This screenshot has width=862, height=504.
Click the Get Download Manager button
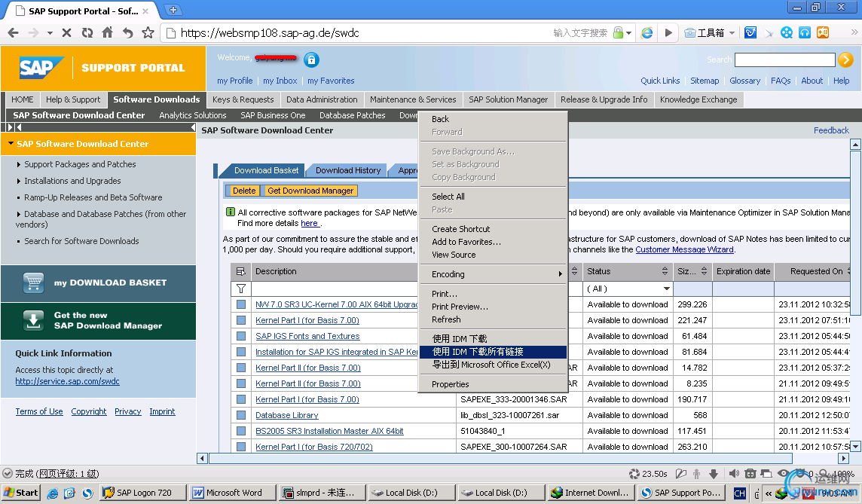pyautogui.click(x=310, y=191)
